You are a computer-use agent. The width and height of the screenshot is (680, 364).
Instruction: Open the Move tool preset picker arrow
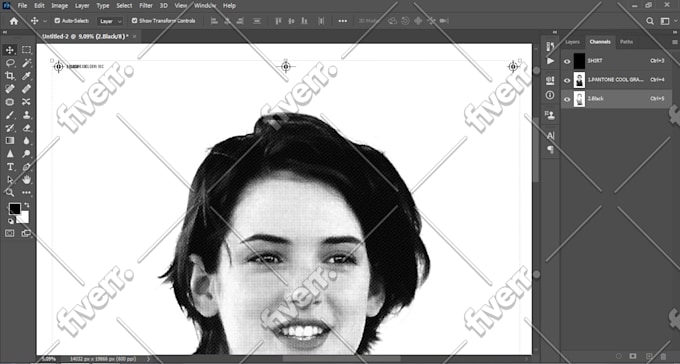pyautogui.click(x=45, y=21)
